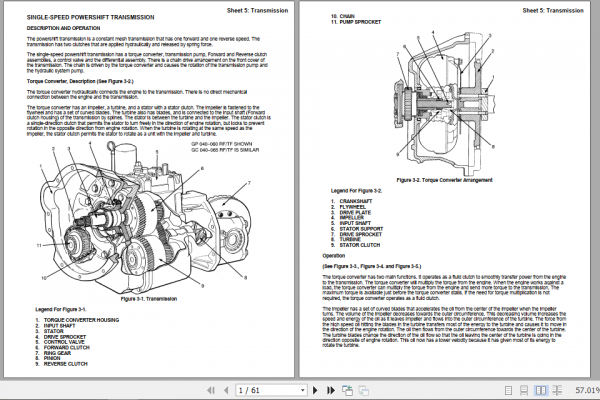Click the torque converter cross-section drawing
The image size is (600, 400).
click(444, 103)
